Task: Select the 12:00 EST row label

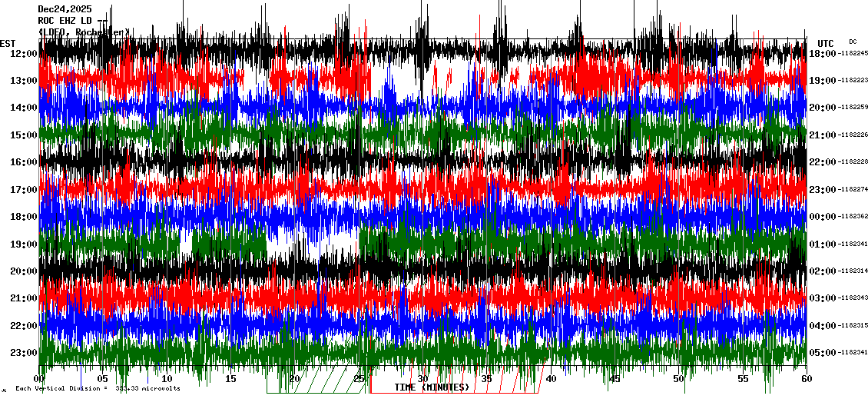Action: pos(23,53)
